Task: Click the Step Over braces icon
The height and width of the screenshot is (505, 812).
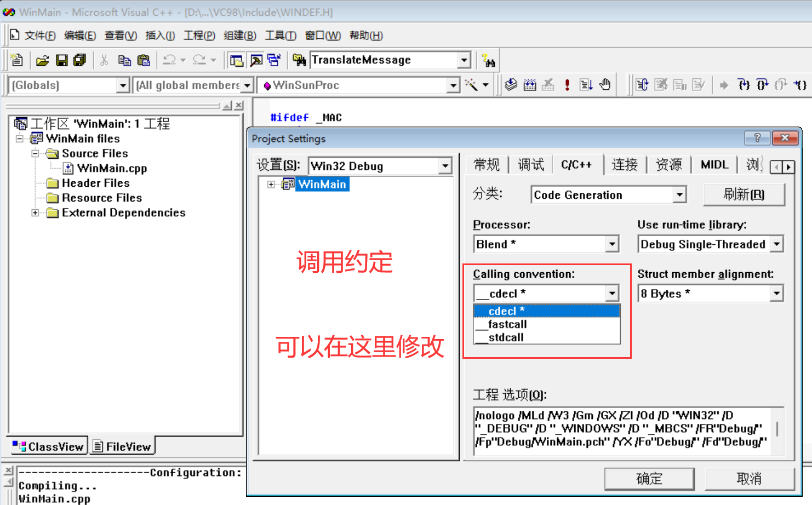Action: click(762, 85)
